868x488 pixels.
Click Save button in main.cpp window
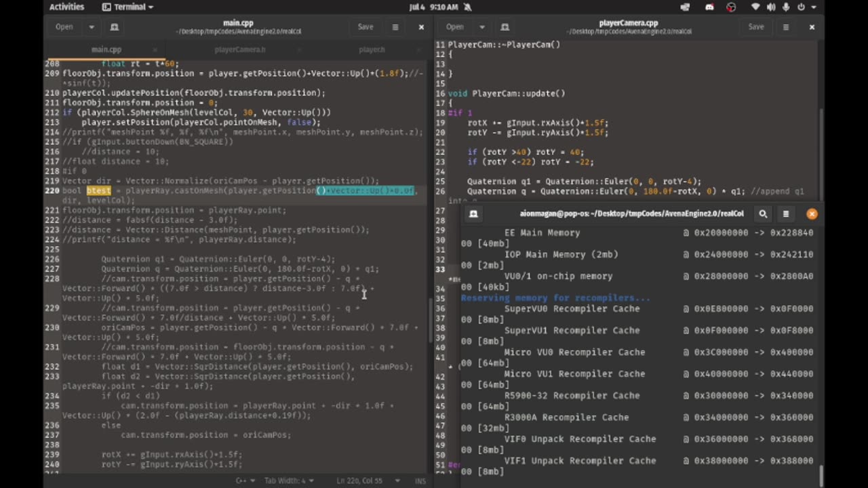point(366,27)
